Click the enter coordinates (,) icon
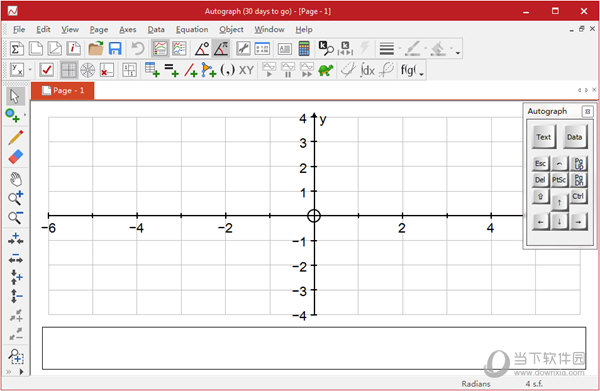 227,70
